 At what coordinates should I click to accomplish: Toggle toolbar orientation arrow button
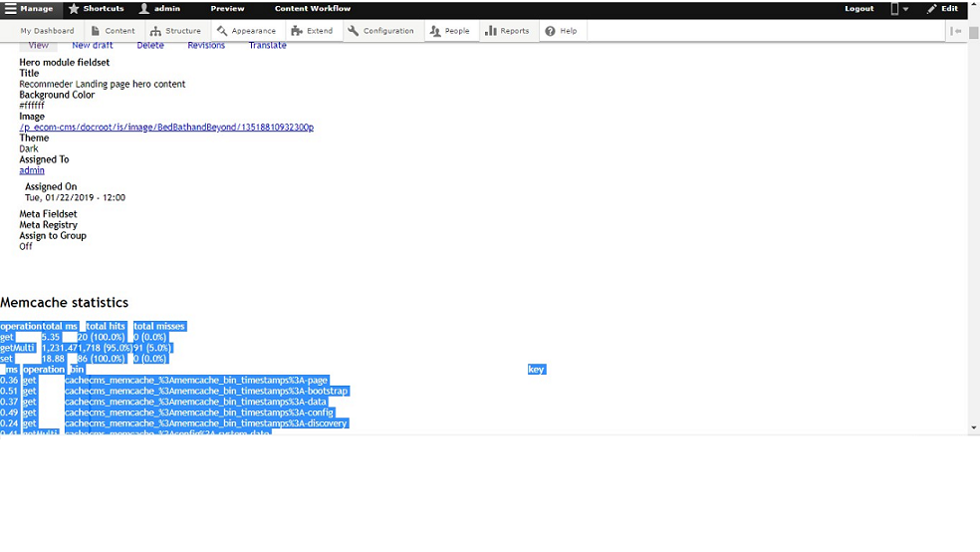[x=956, y=31]
